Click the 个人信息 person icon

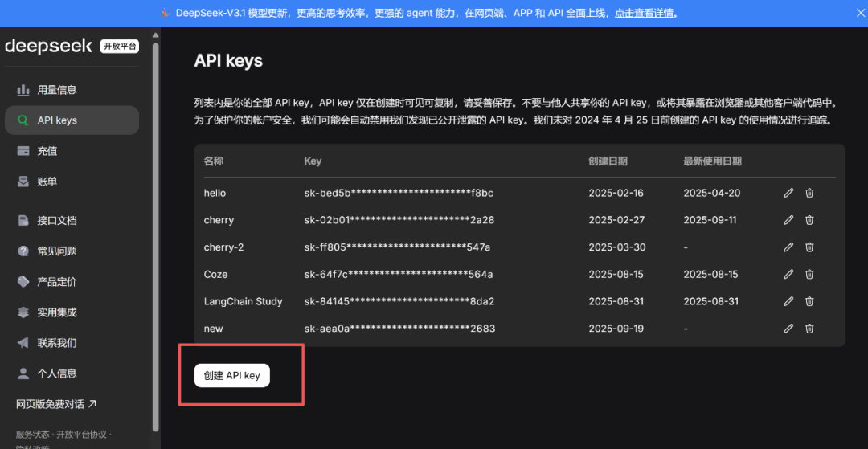click(x=23, y=373)
